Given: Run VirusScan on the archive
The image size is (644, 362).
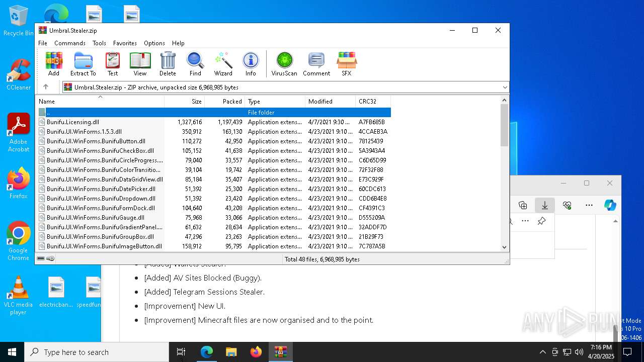Looking at the screenshot, I should (284, 64).
